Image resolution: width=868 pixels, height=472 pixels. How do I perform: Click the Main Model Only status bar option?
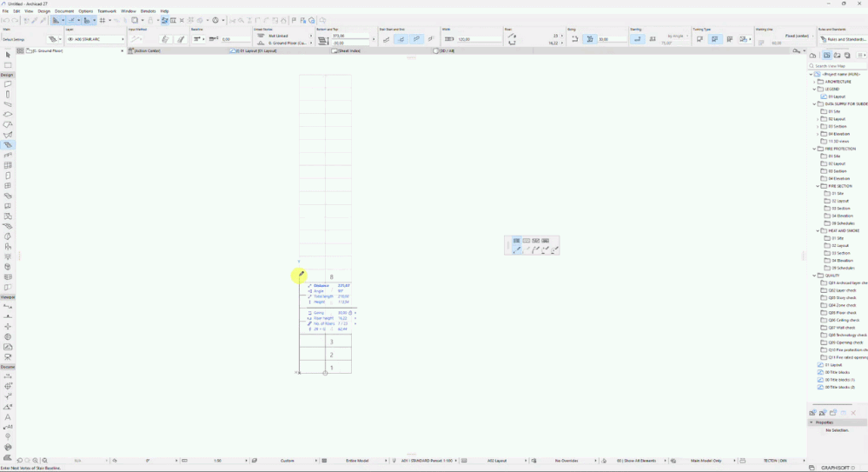pyautogui.click(x=706, y=461)
